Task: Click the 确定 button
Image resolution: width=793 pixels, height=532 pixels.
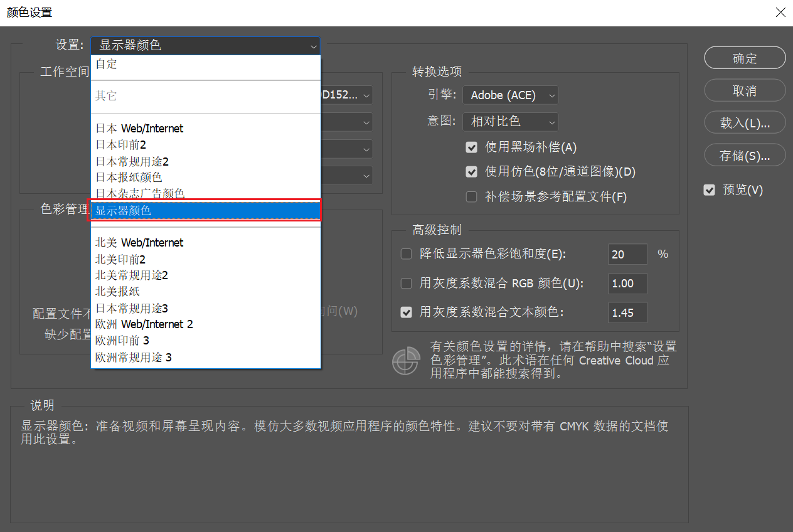Action: click(x=745, y=58)
